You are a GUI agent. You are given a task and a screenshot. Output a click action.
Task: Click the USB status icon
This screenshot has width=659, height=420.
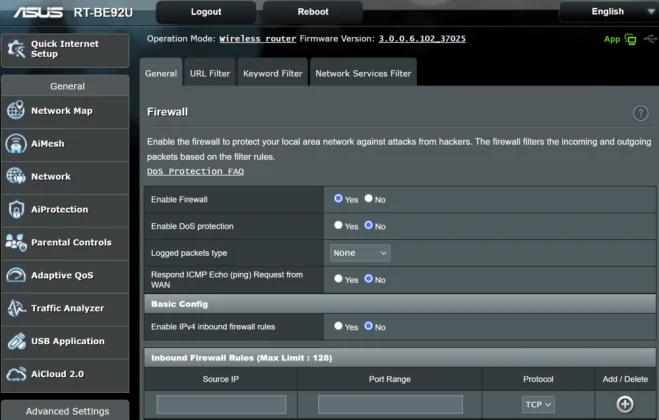tap(650, 39)
